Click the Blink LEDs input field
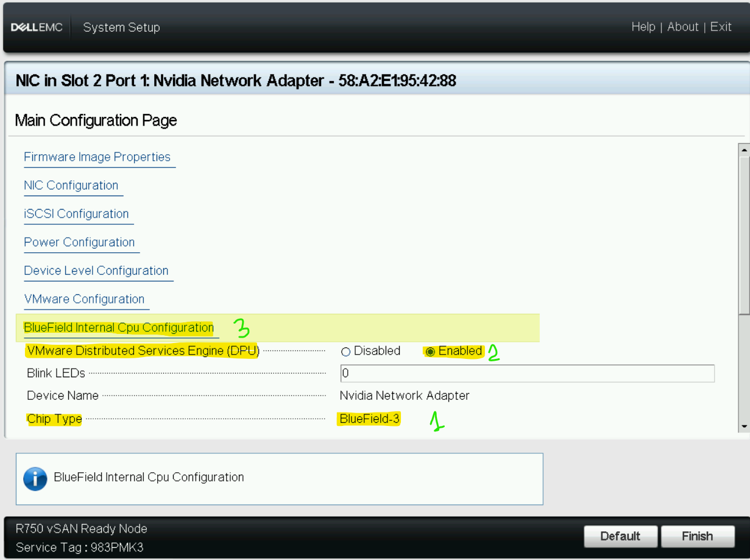 [x=527, y=373]
